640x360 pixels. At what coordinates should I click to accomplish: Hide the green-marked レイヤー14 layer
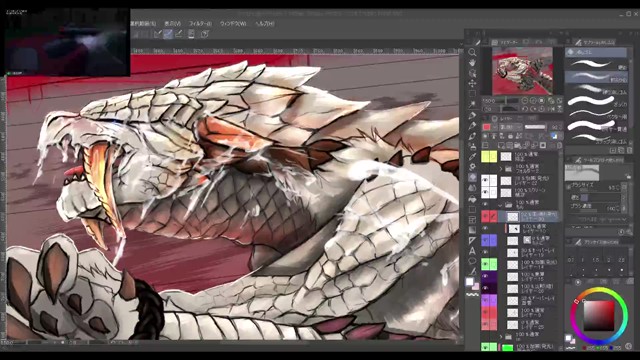click(485, 264)
